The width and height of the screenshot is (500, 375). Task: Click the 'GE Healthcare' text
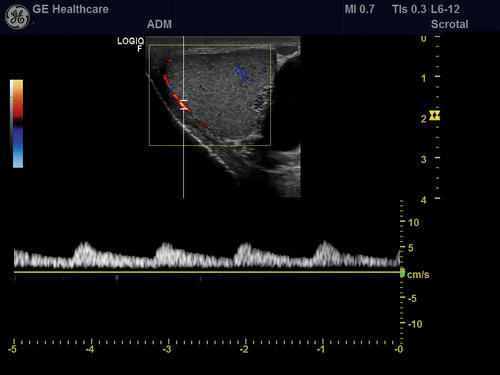70,9
